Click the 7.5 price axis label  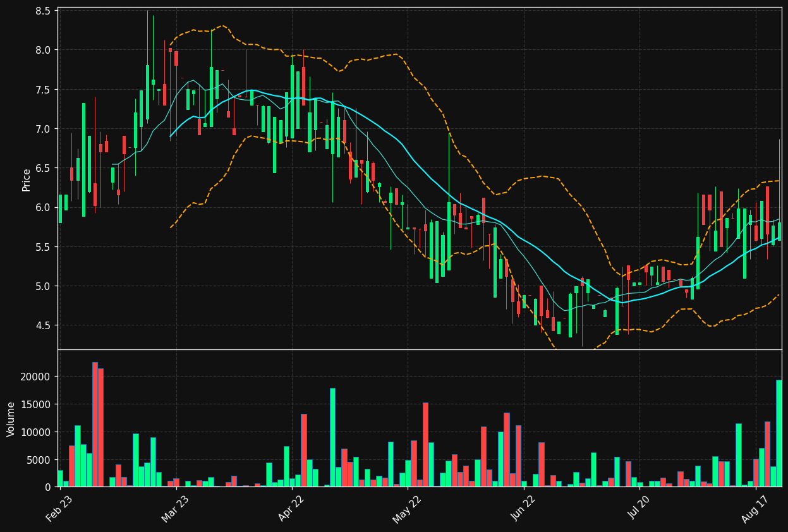tap(44, 90)
